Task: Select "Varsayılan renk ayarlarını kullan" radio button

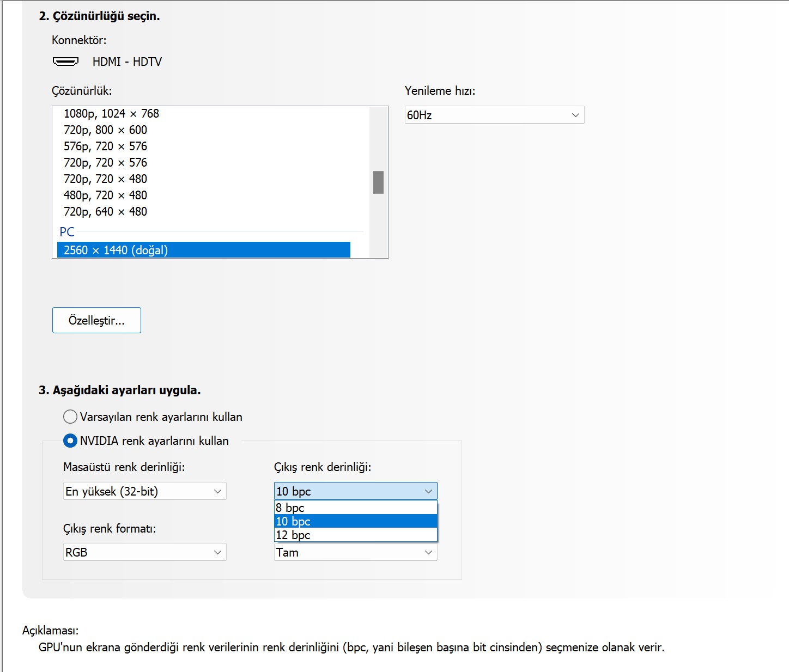Action: [x=70, y=417]
